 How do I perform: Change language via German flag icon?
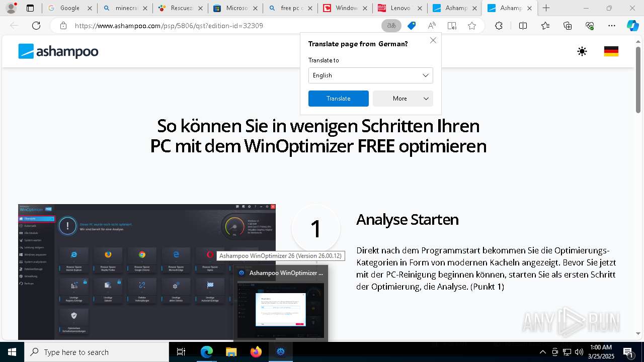pyautogui.click(x=611, y=51)
